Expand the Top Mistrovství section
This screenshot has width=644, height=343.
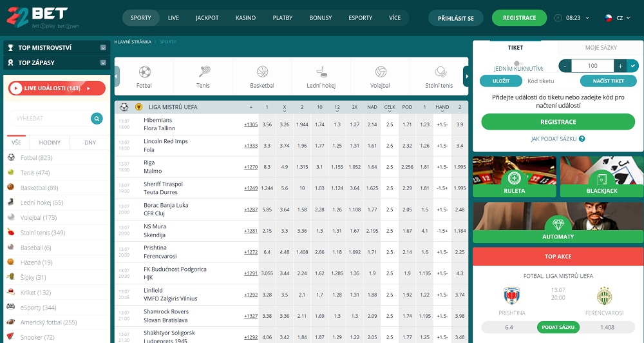(x=103, y=48)
